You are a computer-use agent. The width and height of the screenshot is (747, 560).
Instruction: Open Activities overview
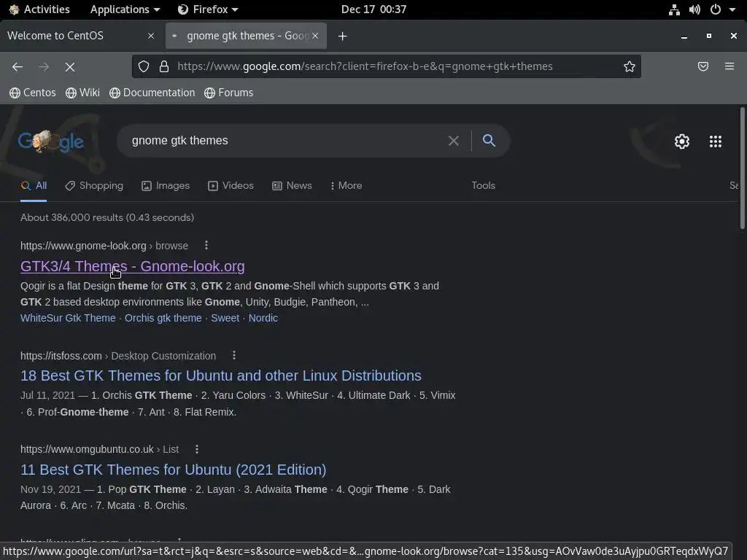pyautogui.click(x=39, y=9)
